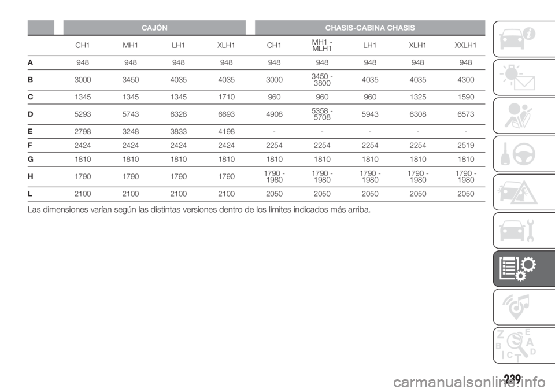The height and width of the screenshot is (392, 555).
Task: Select the value 3248 in row E
Action: point(131,131)
